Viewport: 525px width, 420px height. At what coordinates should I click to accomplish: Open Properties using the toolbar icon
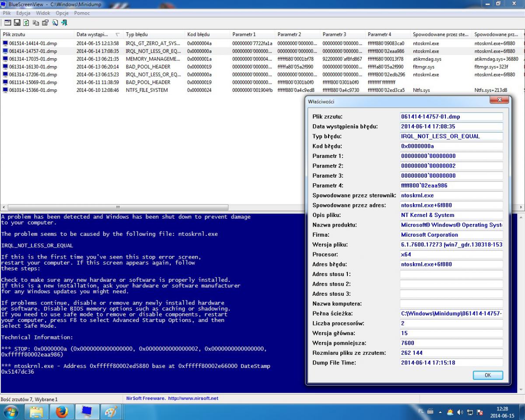(45, 22)
